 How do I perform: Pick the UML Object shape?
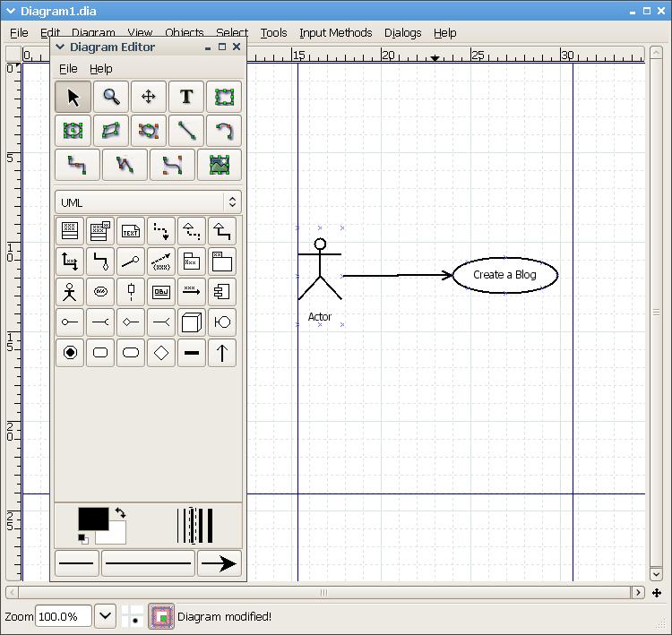click(x=161, y=292)
